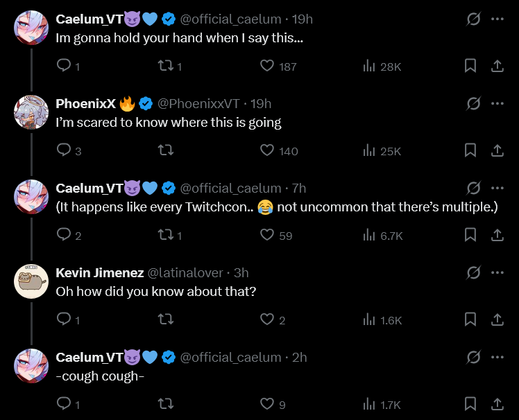Screen dimensions: 519x420
Task: Like PhoenixX's 'scared to know' tweet
Action: tap(267, 150)
